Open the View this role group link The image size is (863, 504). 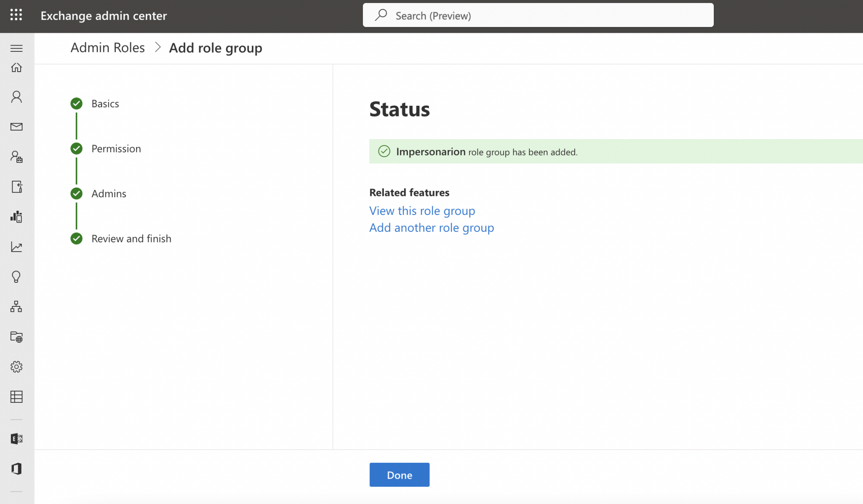(422, 211)
